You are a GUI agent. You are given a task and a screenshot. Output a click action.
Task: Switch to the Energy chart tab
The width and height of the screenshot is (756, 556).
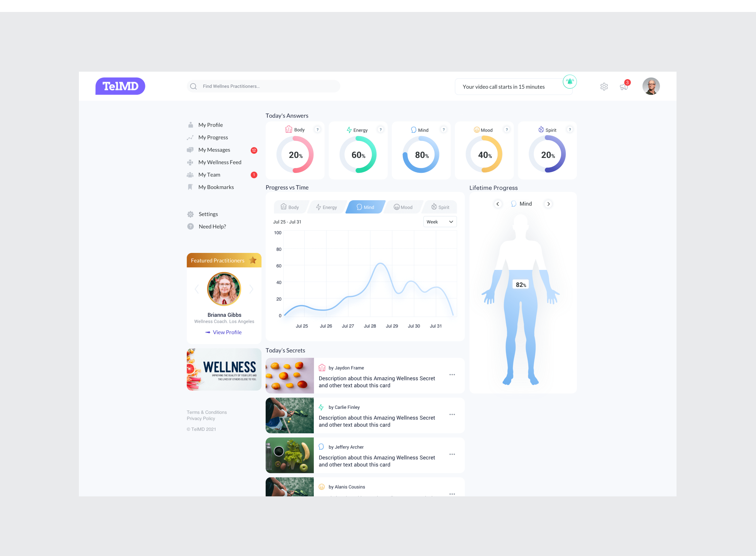coord(326,207)
